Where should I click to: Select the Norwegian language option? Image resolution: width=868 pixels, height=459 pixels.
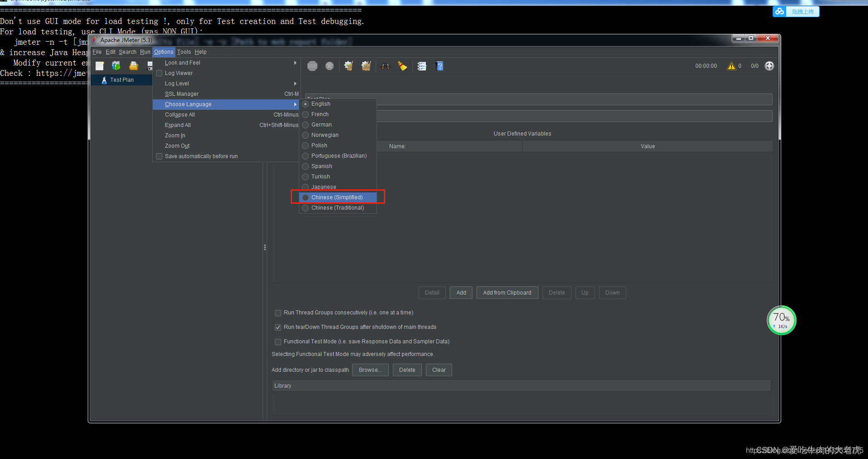click(338, 135)
